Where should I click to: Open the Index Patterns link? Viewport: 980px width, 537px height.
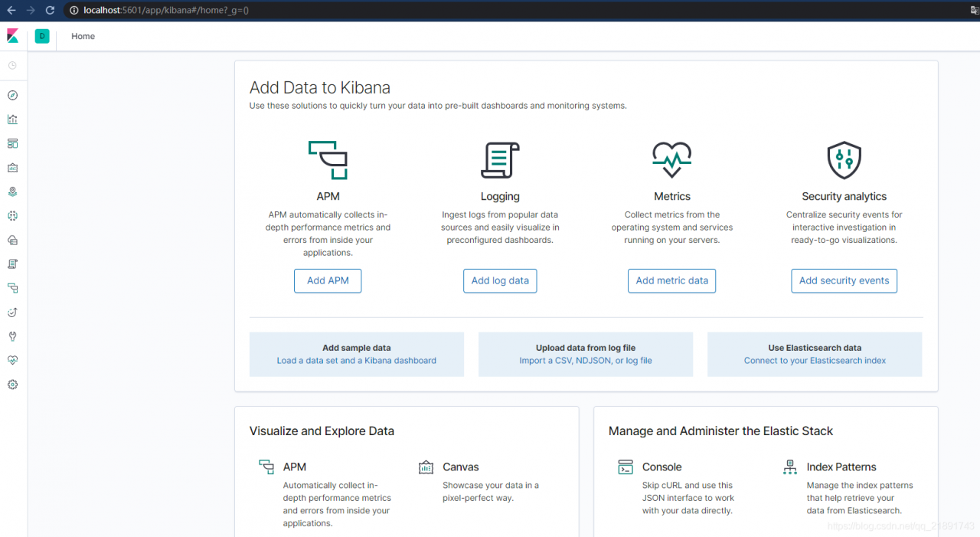click(841, 467)
